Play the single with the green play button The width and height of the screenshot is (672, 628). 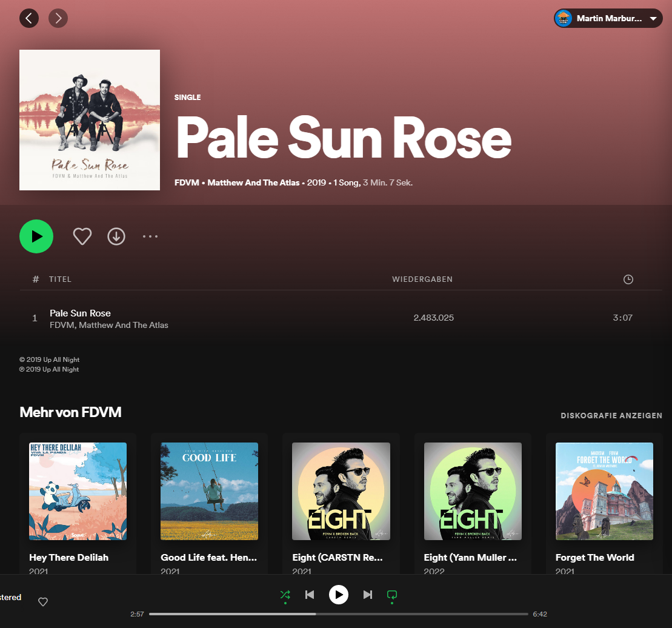[36, 236]
